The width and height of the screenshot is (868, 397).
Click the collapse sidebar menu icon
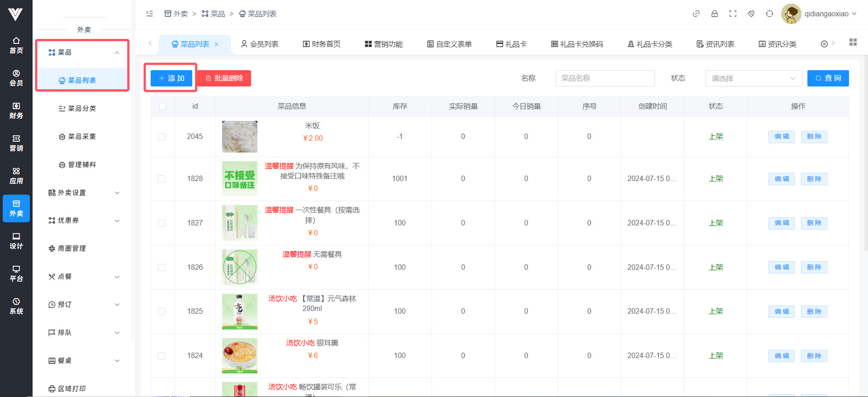click(150, 14)
